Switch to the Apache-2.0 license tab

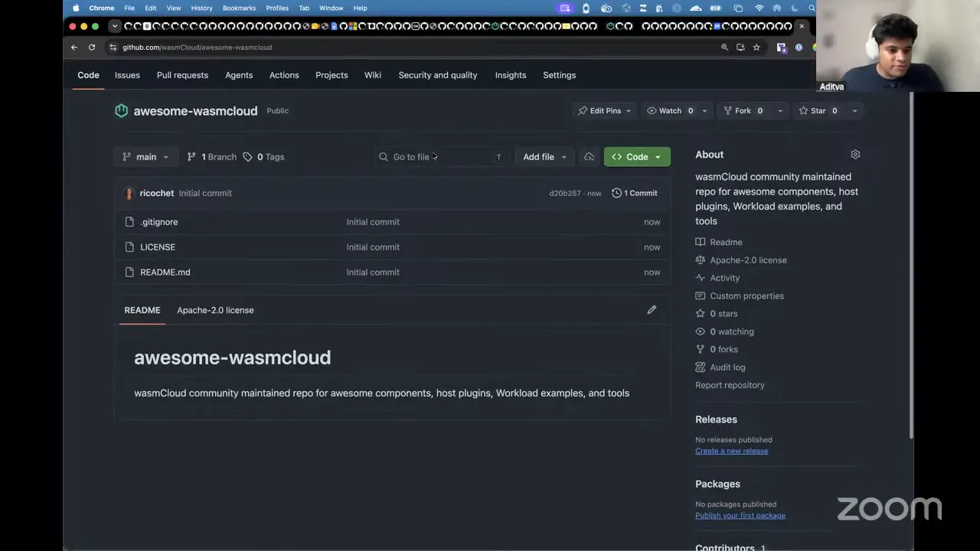(215, 310)
